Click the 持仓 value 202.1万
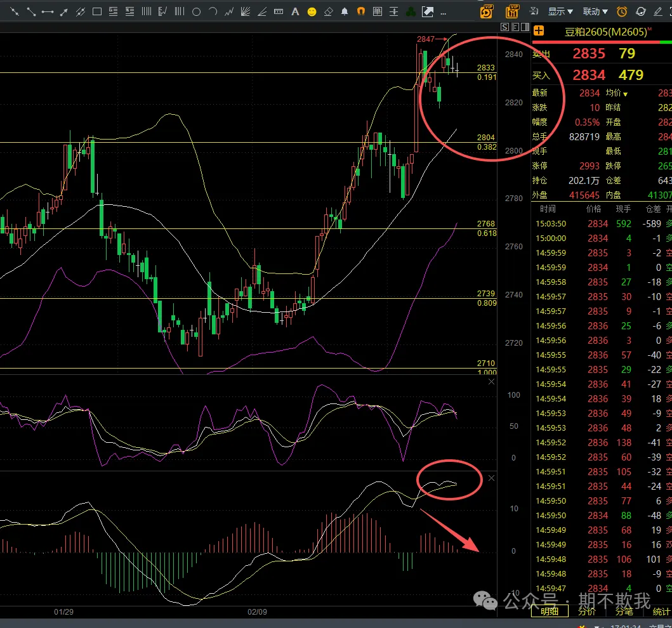Screen dimensions: 672x628 coord(584,181)
